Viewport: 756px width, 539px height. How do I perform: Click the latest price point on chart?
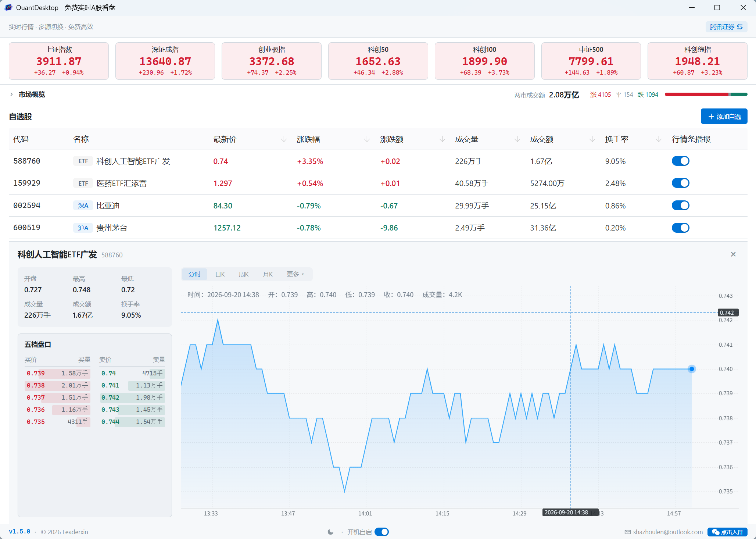tap(692, 369)
